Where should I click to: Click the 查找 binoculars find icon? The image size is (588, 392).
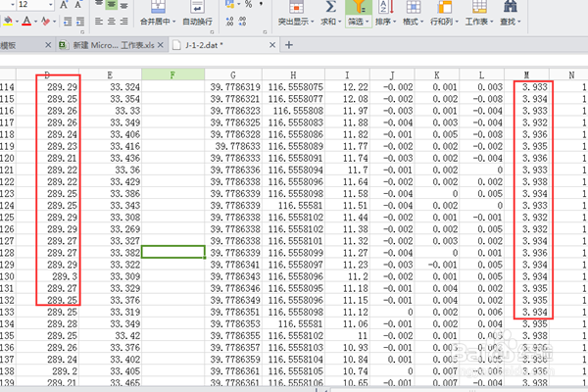[511, 7]
